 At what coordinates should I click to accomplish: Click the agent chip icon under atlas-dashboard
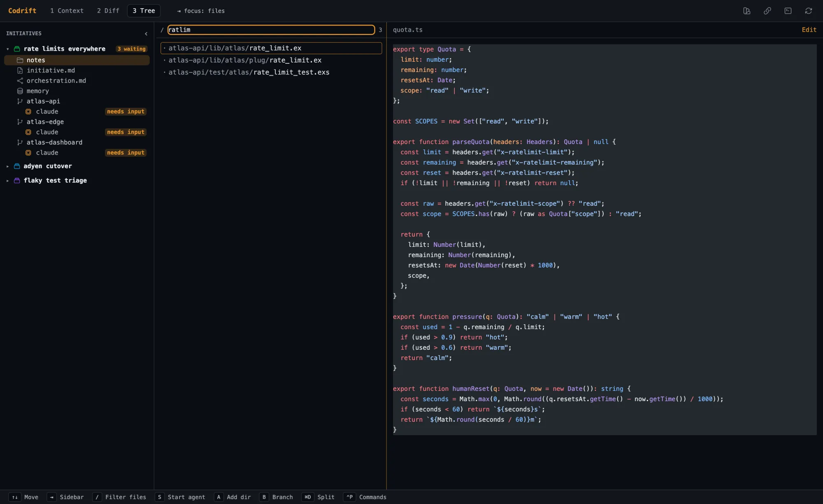point(28,153)
